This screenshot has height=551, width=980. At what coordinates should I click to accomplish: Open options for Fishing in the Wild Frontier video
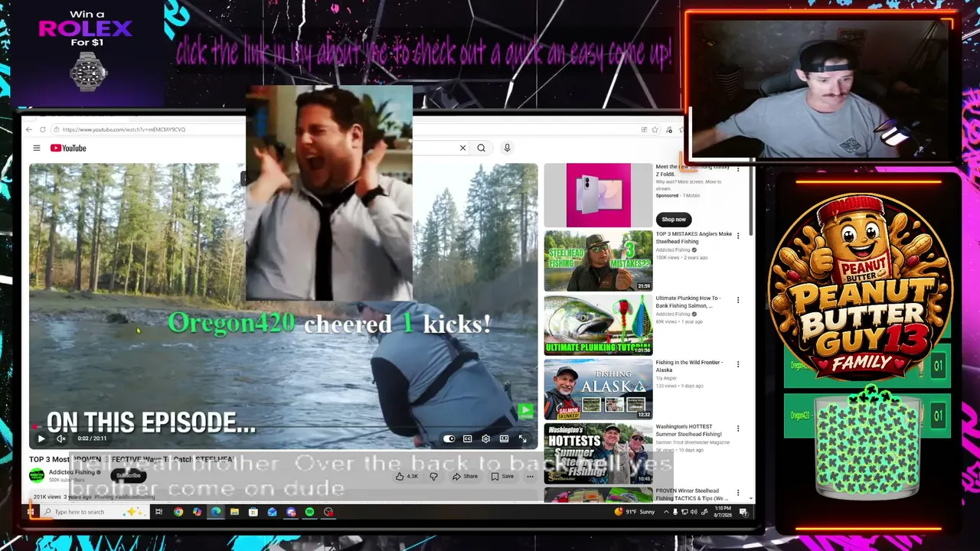tap(738, 364)
